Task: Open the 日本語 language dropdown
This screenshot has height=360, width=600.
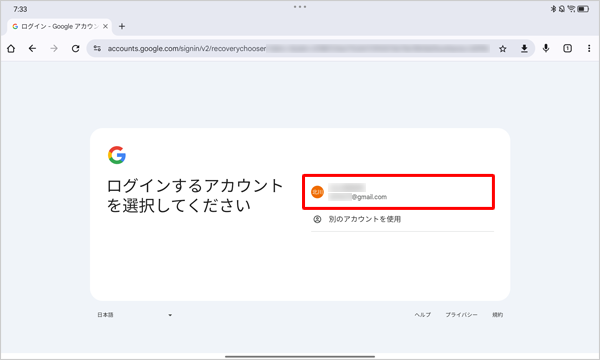Action: point(134,315)
